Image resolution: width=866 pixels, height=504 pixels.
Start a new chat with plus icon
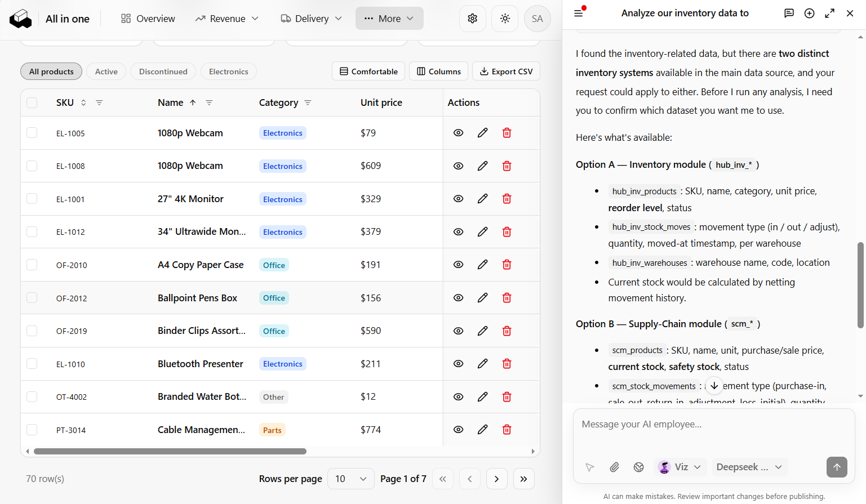click(809, 13)
